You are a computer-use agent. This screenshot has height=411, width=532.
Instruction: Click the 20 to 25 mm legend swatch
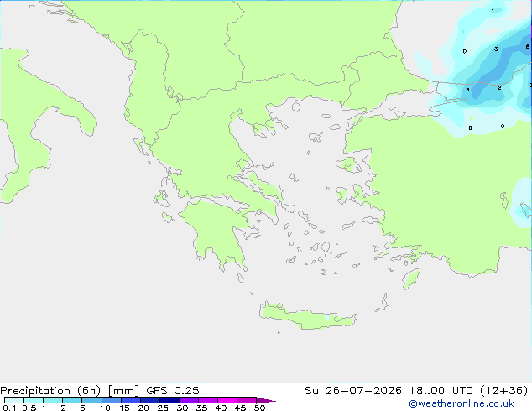coord(150,400)
